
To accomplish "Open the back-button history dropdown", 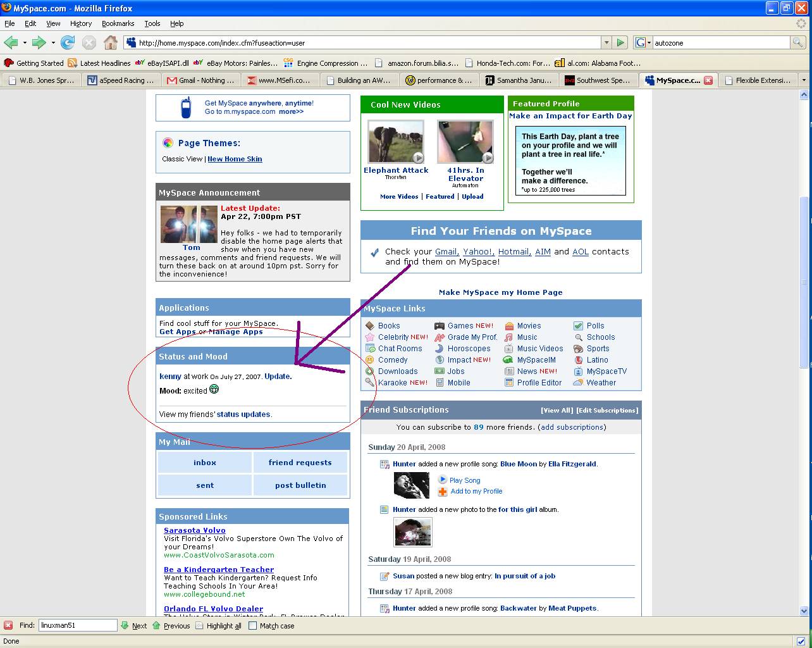I will pos(25,42).
